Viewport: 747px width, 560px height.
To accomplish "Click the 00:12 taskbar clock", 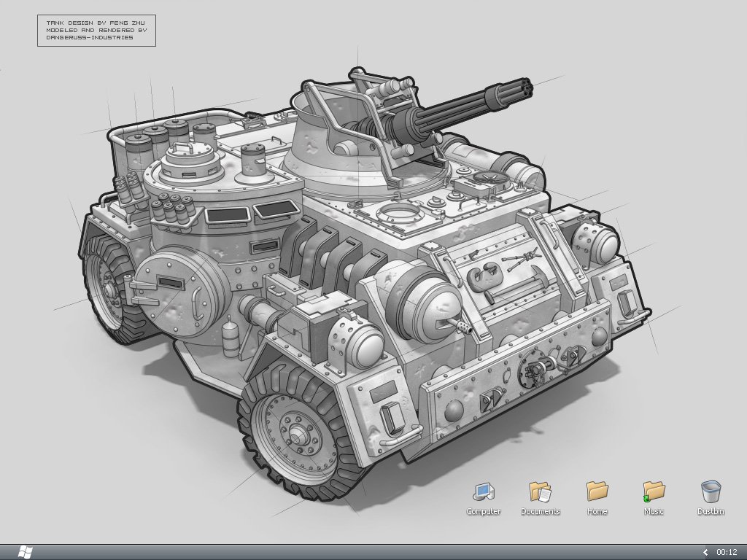I will coord(727,552).
